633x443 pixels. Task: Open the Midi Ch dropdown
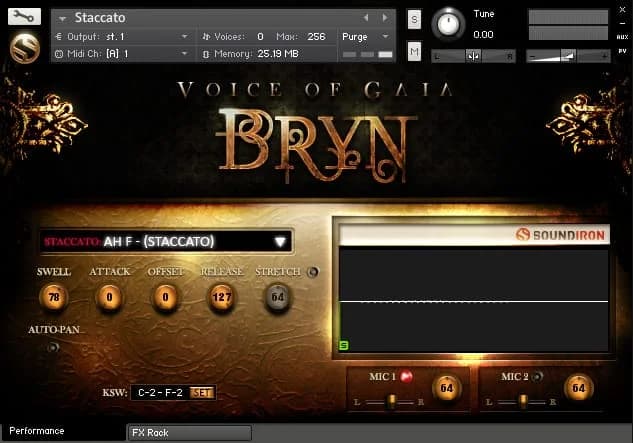pyautogui.click(x=122, y=54)
